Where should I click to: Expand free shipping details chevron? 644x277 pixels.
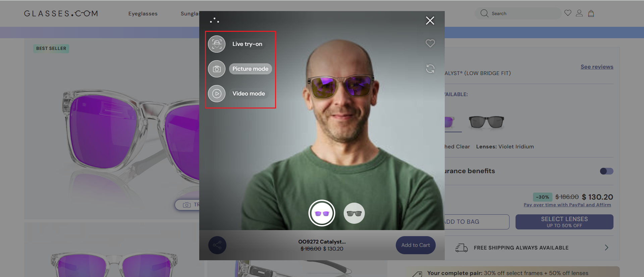pyautogui.click(x=606, y=248)
